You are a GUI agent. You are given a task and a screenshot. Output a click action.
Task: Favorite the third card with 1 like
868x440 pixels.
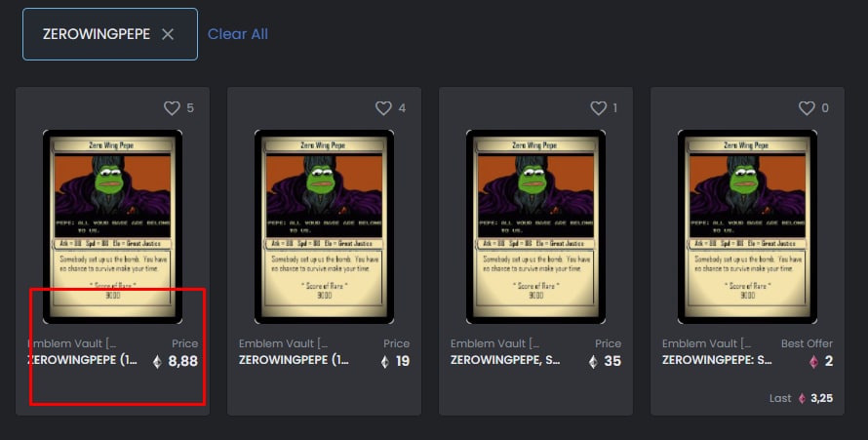pyautogui.click(x=598, y=108)
